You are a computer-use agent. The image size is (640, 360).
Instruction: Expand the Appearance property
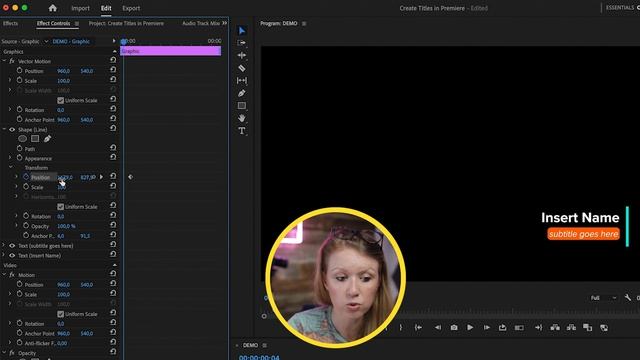(x=10, y=158)
